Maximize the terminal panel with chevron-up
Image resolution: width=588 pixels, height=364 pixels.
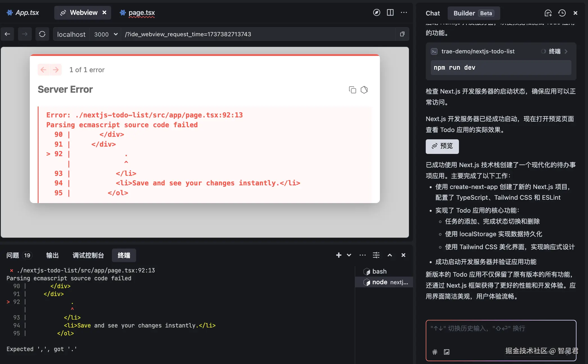[390, 255]
